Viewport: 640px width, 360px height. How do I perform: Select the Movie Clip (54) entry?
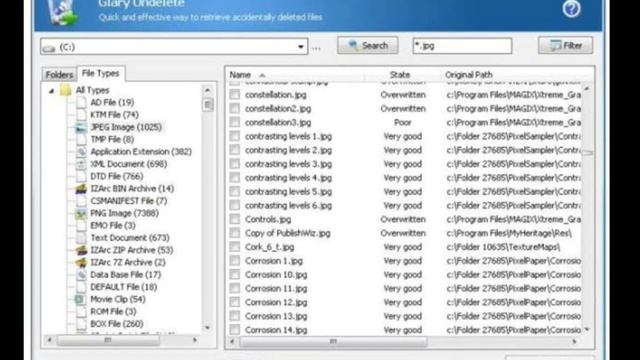[118, 299]
